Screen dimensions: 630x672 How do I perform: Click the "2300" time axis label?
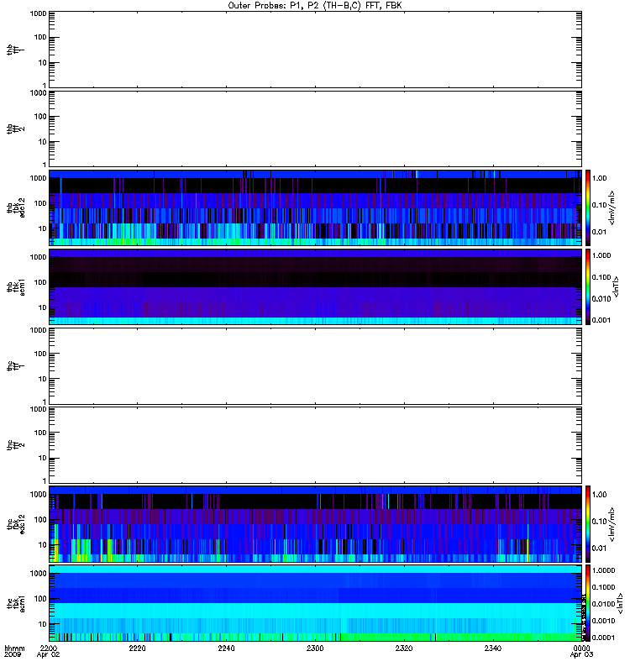pos(315,648)
